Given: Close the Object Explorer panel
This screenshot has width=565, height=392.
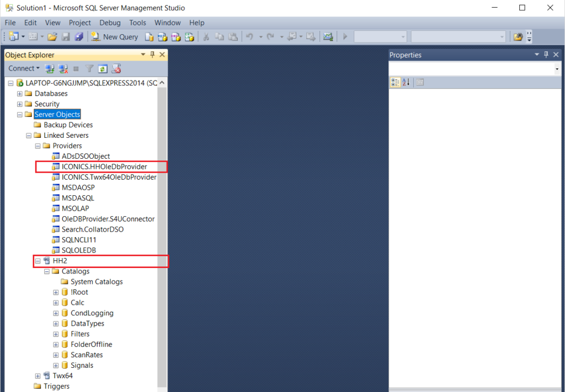Looking at the screenshot, I should tap(162, 55).
